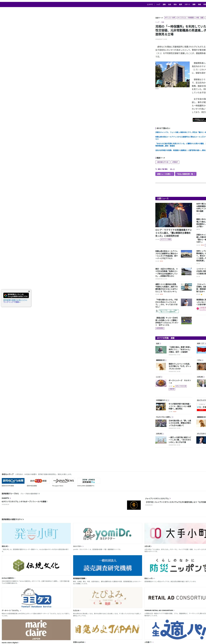This screenshot has width=206, height=644.
Task: Click the Google お気に入り badge in the popup
Action: (16, 295)
